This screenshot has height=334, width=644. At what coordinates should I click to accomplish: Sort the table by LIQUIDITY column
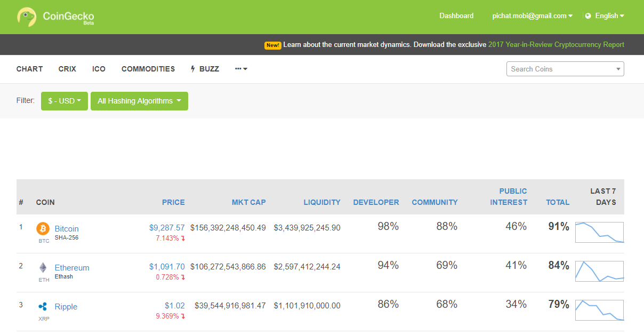click(322, 202)
